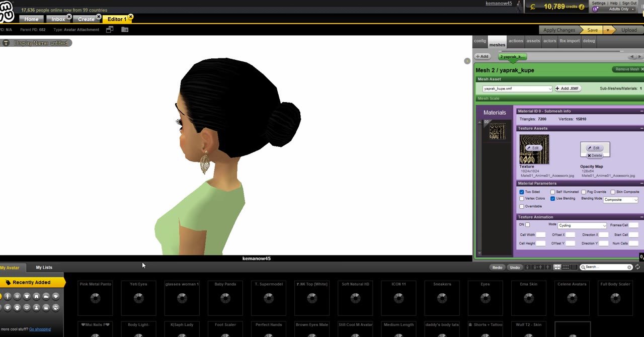644x337 pixels.
Task: Click the Add .XMF button
Action: pyautogui.click(x=568, y=89)
